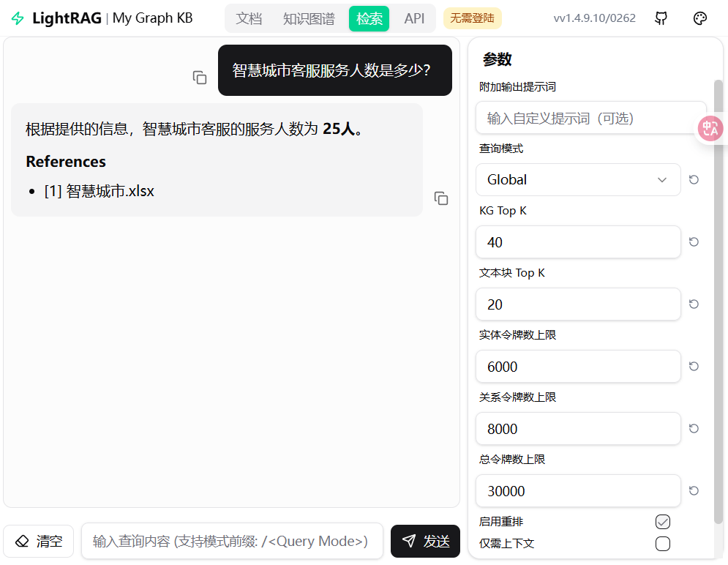728x565 pixels.
Task: Reset the query mode setting
Action: pyautogui.click(x=694, y=179)
